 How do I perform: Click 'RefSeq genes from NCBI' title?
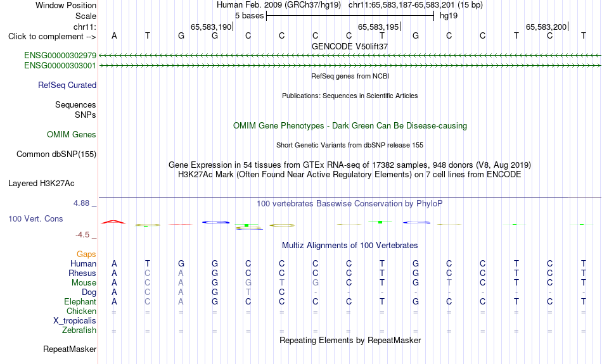click(350, 77)
